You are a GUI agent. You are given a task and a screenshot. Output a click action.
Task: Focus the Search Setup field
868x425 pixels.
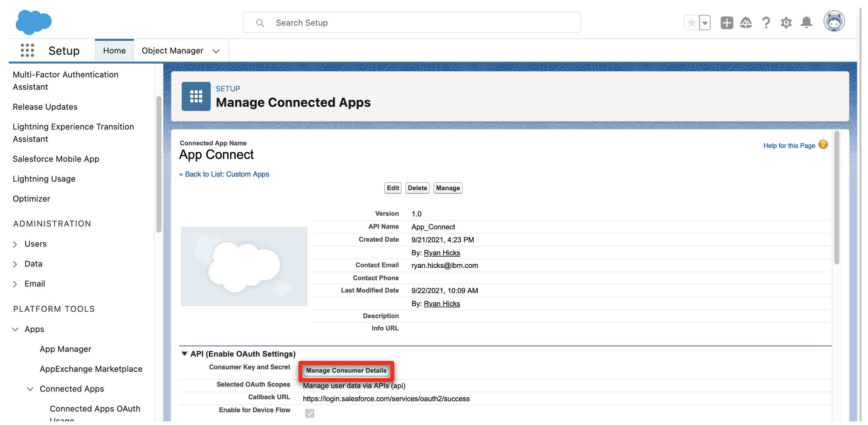(x=411, y=23)
